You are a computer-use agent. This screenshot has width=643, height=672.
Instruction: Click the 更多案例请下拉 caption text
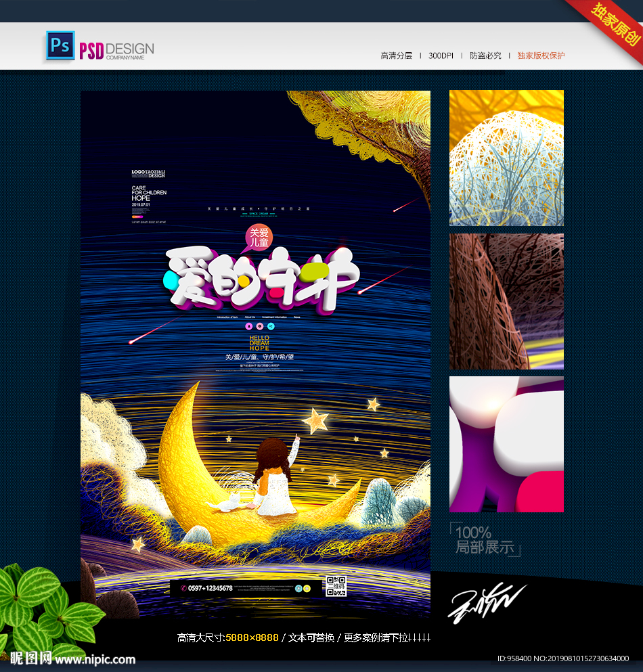point(376,637)
